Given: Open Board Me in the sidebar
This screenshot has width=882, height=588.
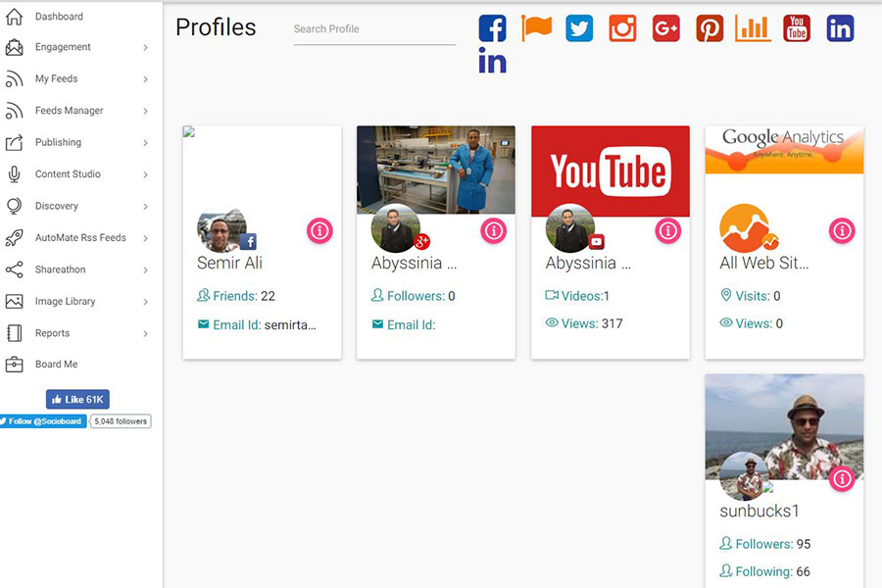Looking at the screenshot, I should 56,364.
